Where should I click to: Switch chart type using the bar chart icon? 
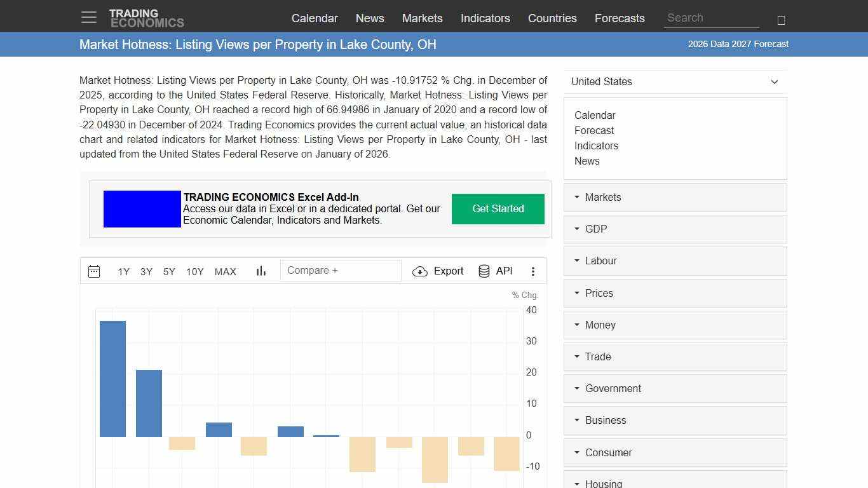pos(261,271)
